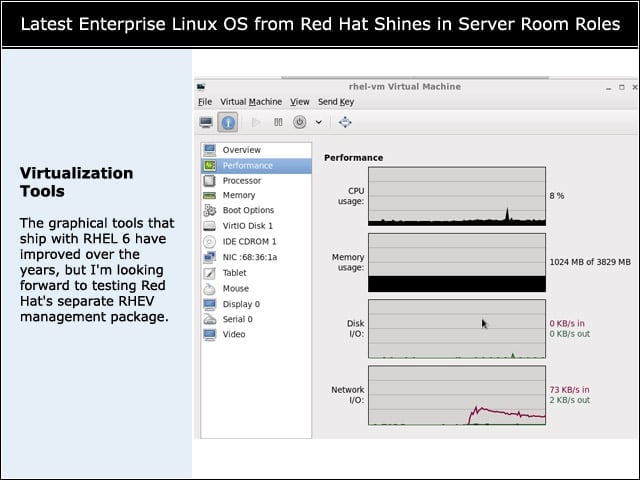Click the Virtualization Tools slide heading

coord(76,182)
